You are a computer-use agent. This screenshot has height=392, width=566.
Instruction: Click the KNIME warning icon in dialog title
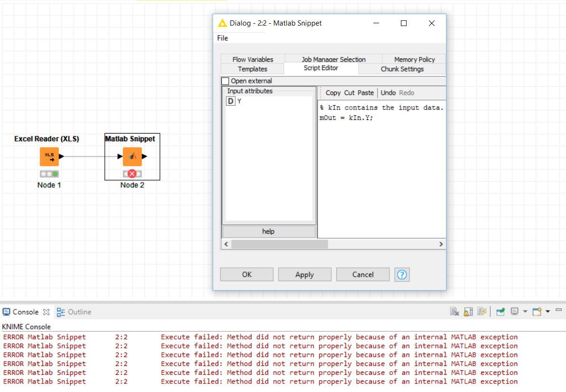click(x=222, y=23)
